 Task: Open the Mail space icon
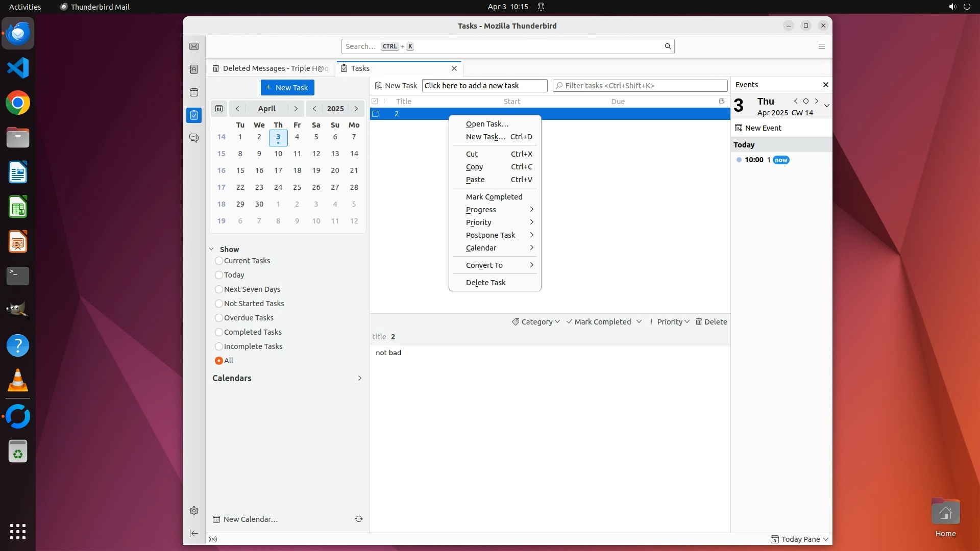(x=194, y=46)
